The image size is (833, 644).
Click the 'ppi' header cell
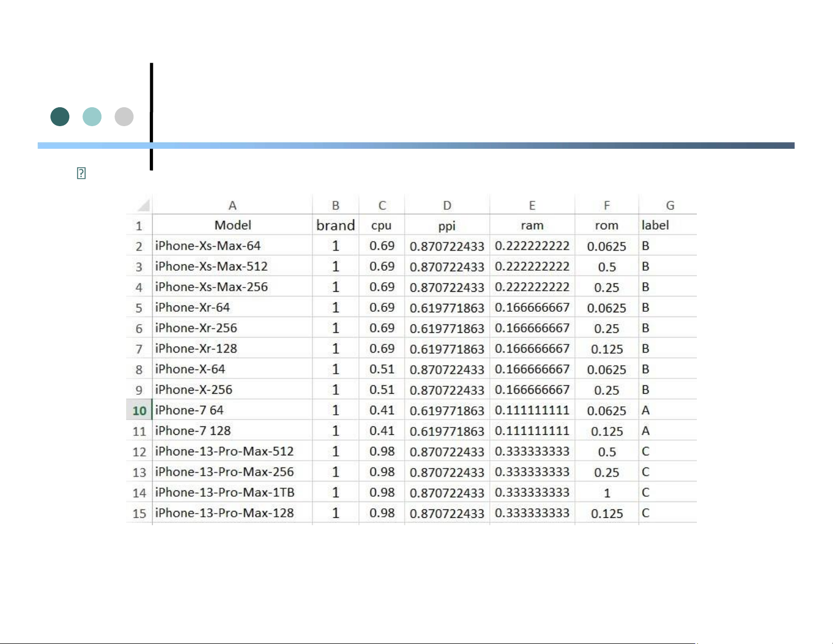pyautogui.click(x=447, y=225)
